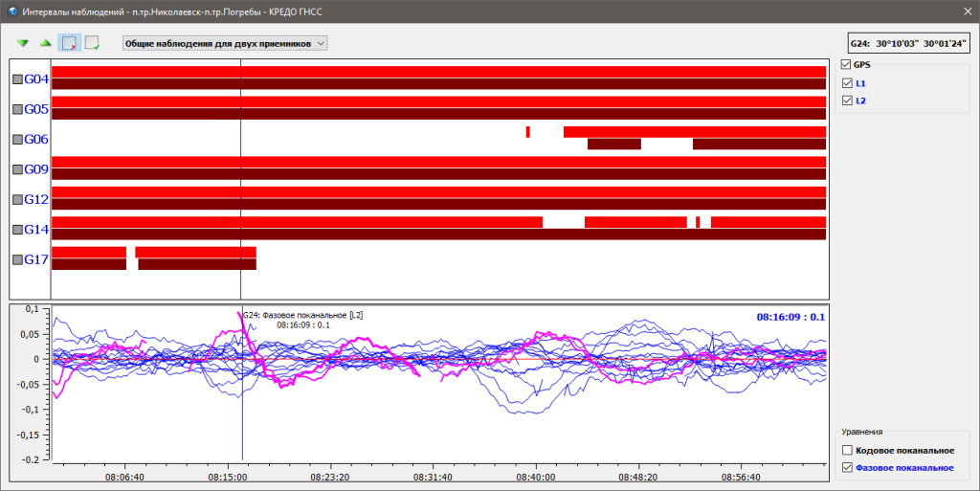Select the restore-interval tool with green check
Viewport: 980px width, 491px height.
92,43
